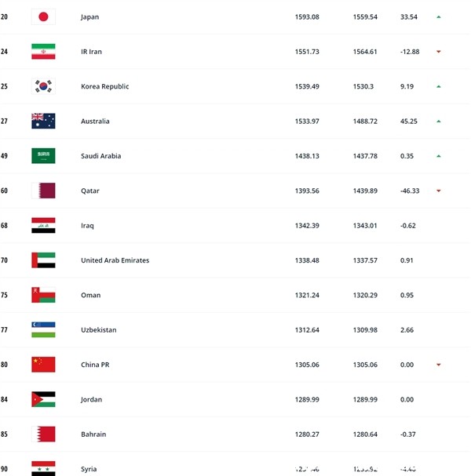Click the green up arrow for Australia
471x476 pixels.
coord(439,122)
